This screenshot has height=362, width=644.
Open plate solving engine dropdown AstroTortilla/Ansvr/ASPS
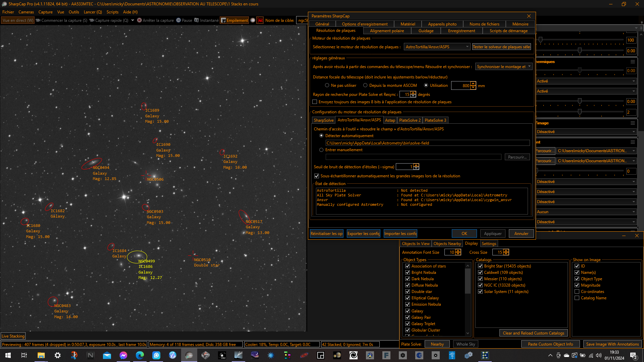437,47
